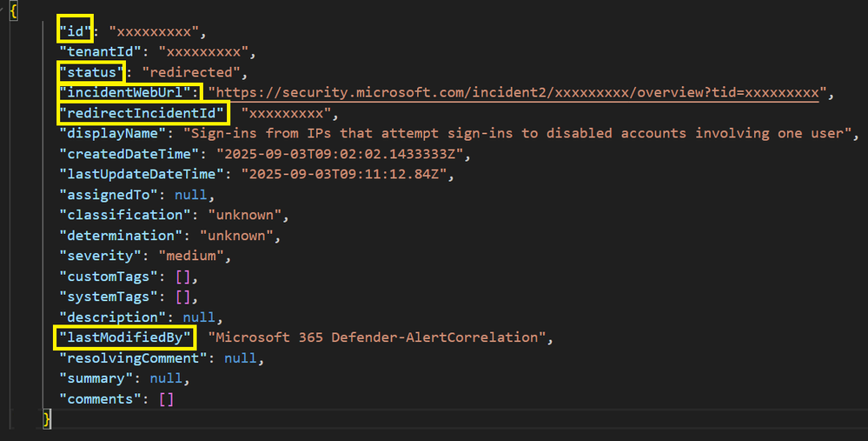Click the highlighted "incidentWebUrl" key
Image resolution: width=868 pixels, height=441 pixels.
pos(129,92)
